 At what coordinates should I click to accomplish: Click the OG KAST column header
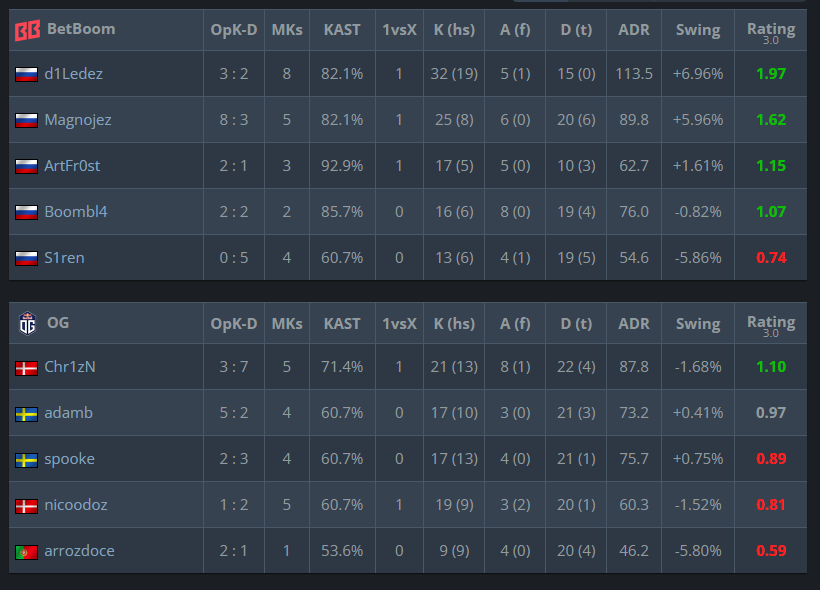[x=342, y=324]
